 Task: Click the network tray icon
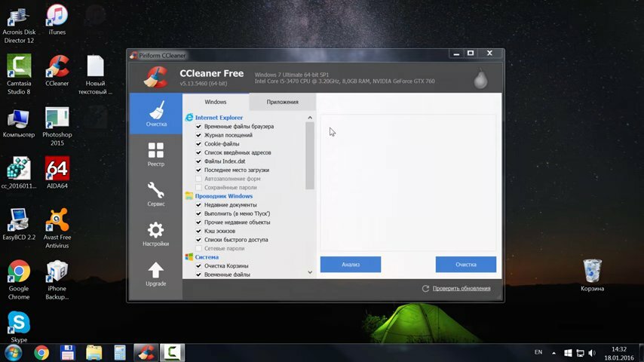580,353
